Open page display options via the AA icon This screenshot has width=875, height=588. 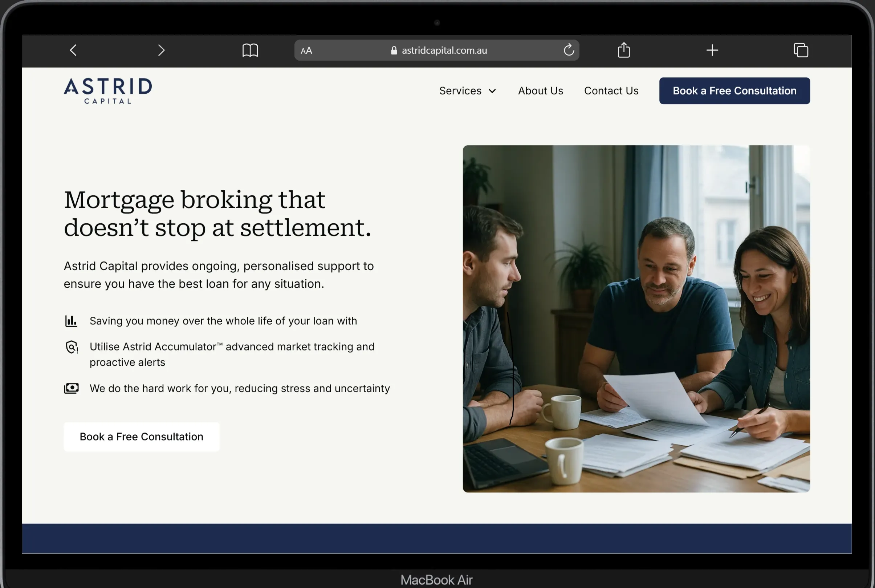(306, 50)
